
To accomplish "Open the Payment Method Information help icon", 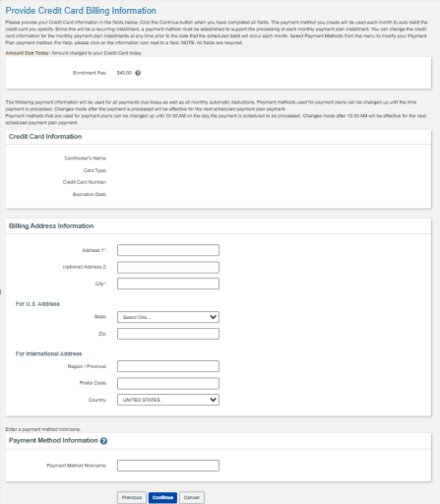I will [103, 441].
